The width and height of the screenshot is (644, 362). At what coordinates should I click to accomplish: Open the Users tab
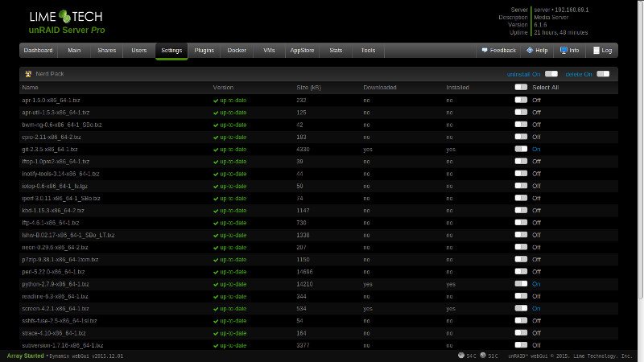[138, 51]
